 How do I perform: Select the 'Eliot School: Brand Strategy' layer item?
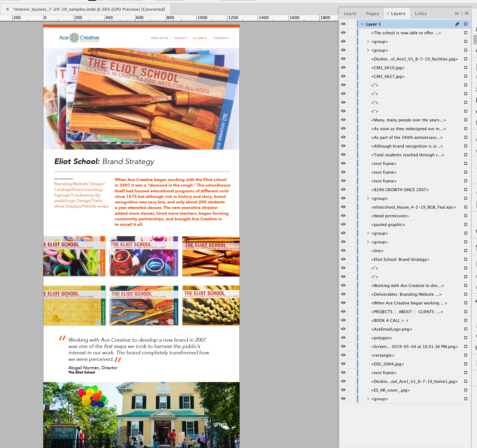(400, 259)
